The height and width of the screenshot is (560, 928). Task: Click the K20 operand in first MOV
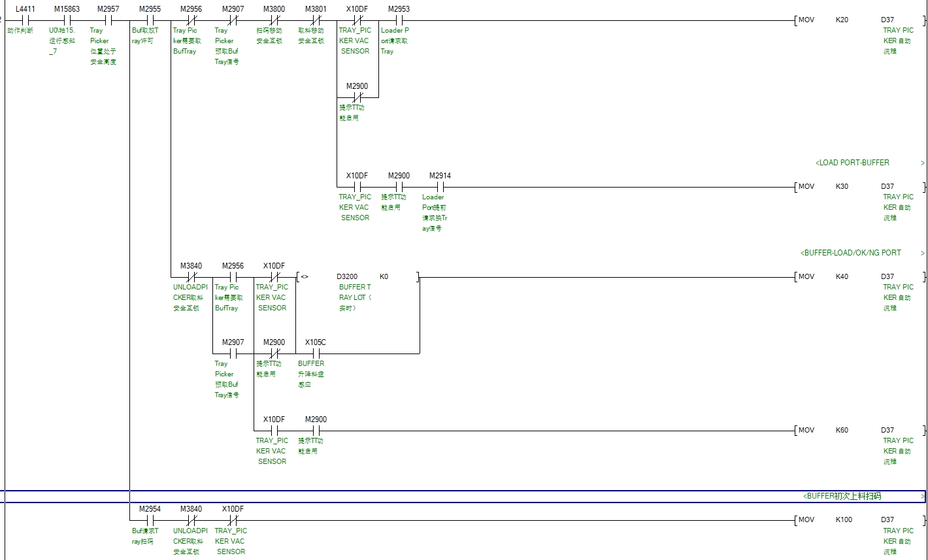click(842, 20)
